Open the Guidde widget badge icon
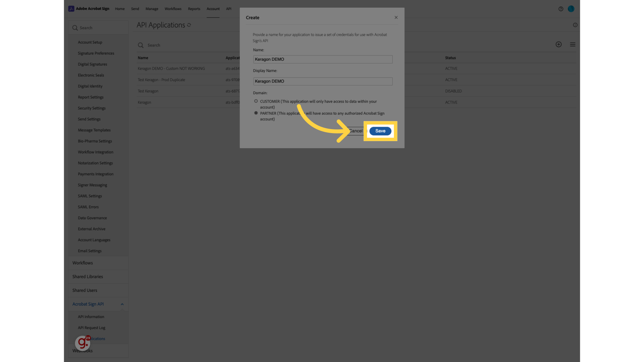Viewport: 644px width, 362px height. point(83,343)
